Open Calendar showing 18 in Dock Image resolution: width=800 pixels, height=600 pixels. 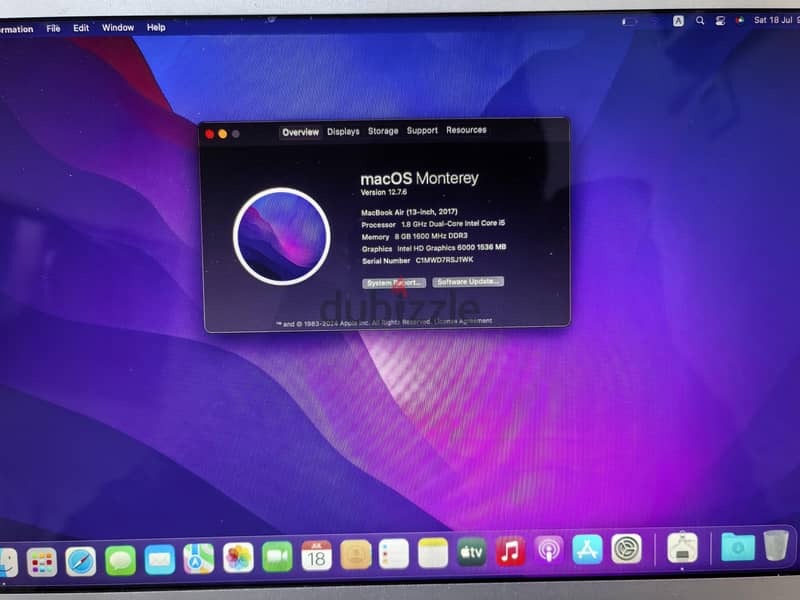[x=316, y=555]
